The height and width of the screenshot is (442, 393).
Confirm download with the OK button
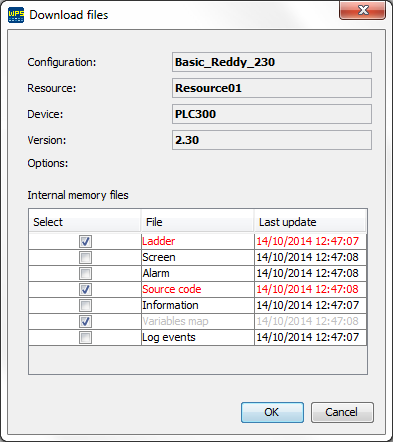point(272,412)
